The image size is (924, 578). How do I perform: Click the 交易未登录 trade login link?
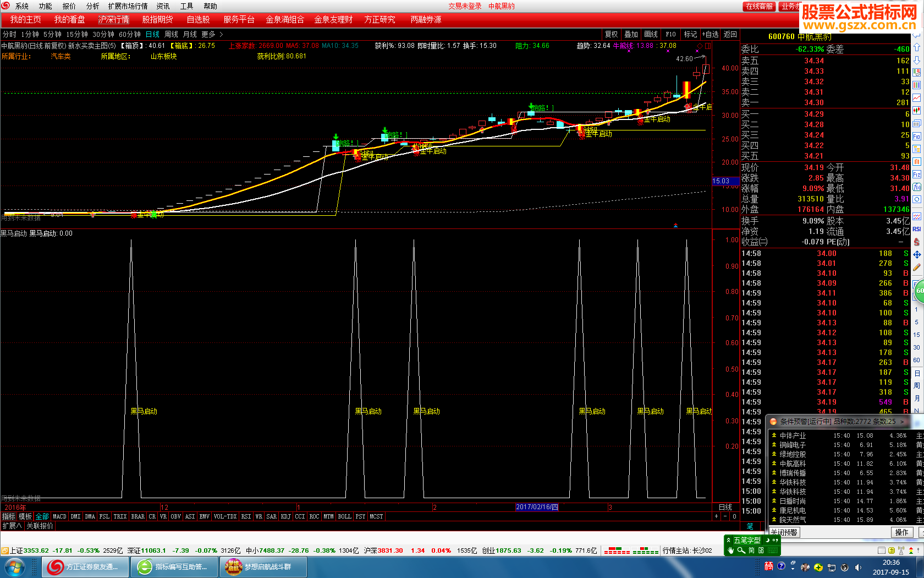click(465, 6)
